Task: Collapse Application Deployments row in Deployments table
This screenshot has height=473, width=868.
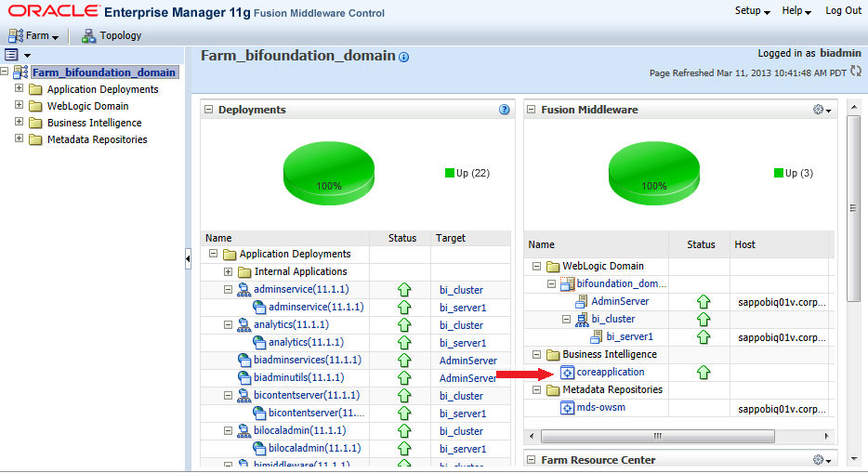Action: tap(213, 254)
